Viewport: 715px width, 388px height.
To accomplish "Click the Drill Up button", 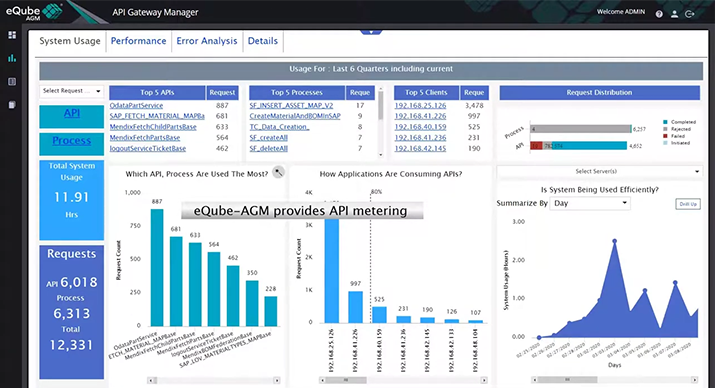I will click(688, 204).
